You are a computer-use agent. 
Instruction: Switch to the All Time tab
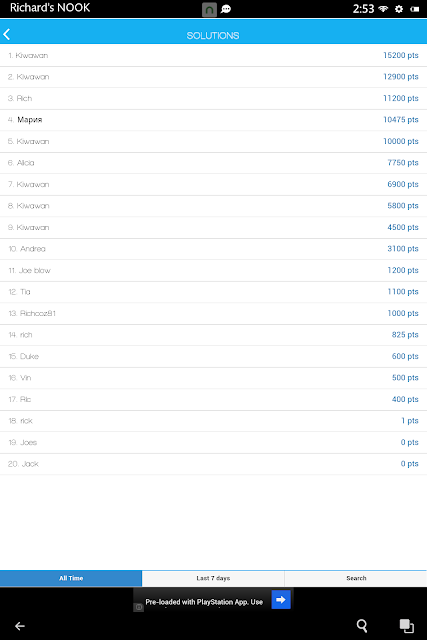(71, 578)
